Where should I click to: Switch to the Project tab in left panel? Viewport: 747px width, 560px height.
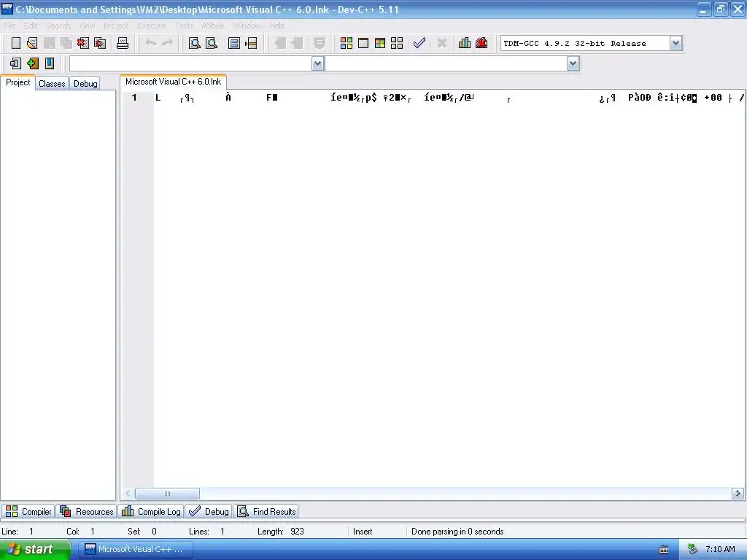click(18, 82)
